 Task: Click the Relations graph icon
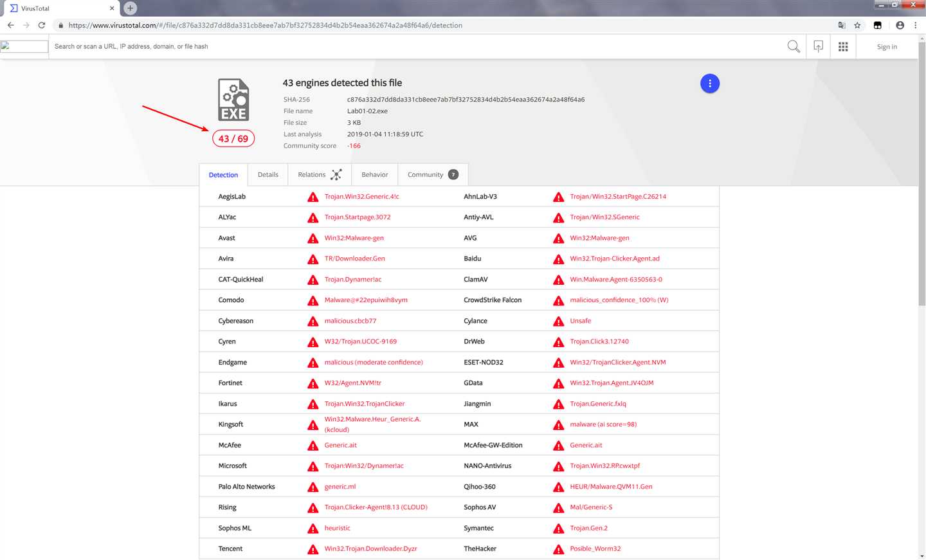pos(336,175)
